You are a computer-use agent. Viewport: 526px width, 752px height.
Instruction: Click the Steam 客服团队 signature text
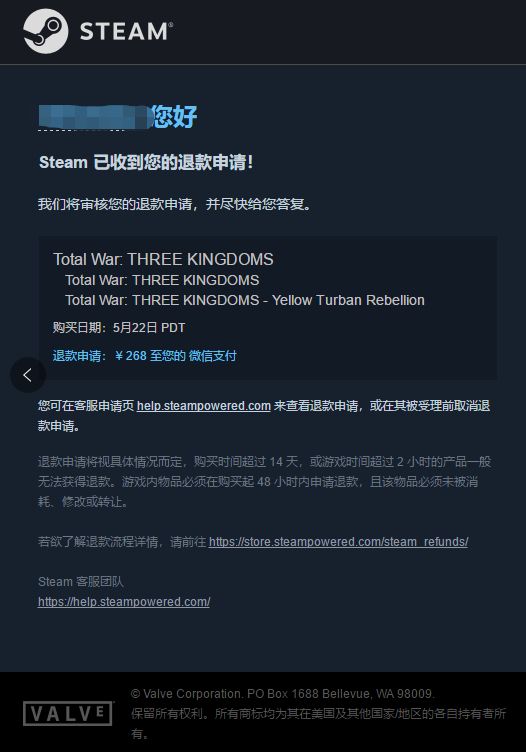click(81, 582)
